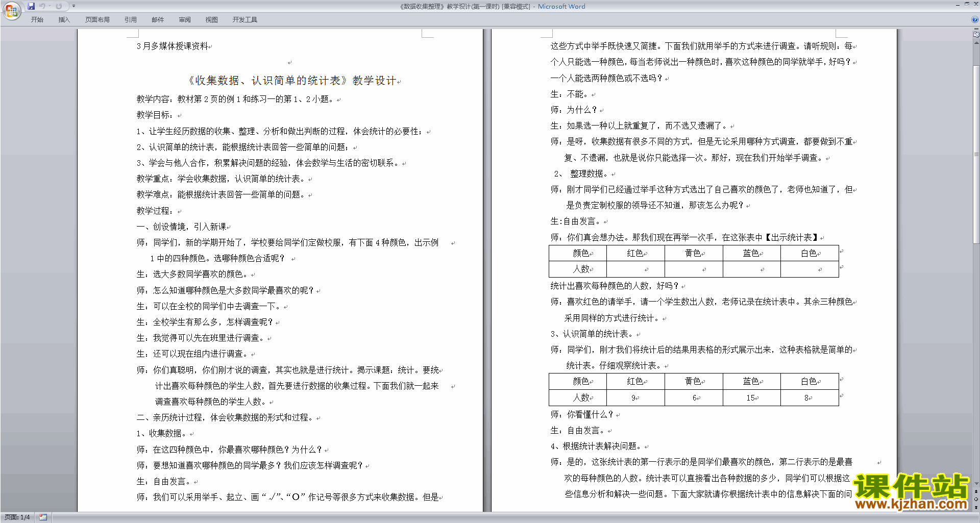Open the 页面布局 ribbon tab
This screenshot has width=980, height=523.
click(97, 20)
